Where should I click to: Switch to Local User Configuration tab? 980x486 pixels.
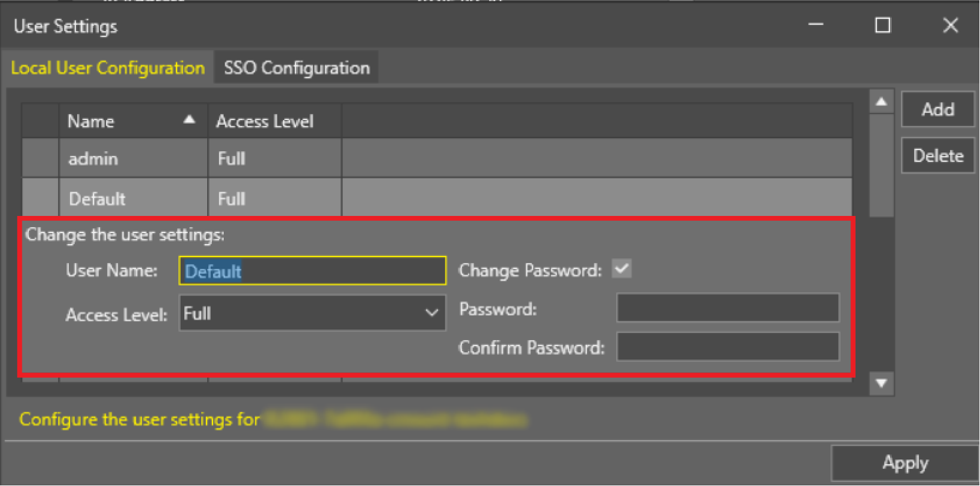tap(108, 68)
